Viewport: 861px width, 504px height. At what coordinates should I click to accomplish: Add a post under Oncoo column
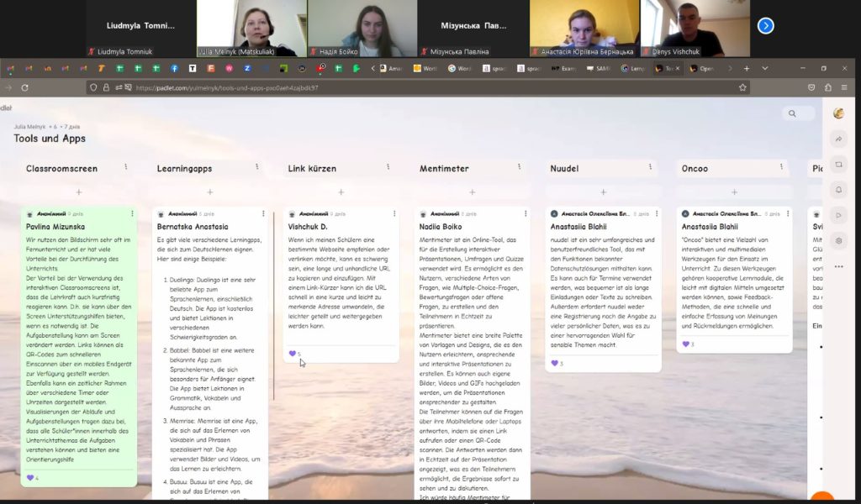point(734,192)
